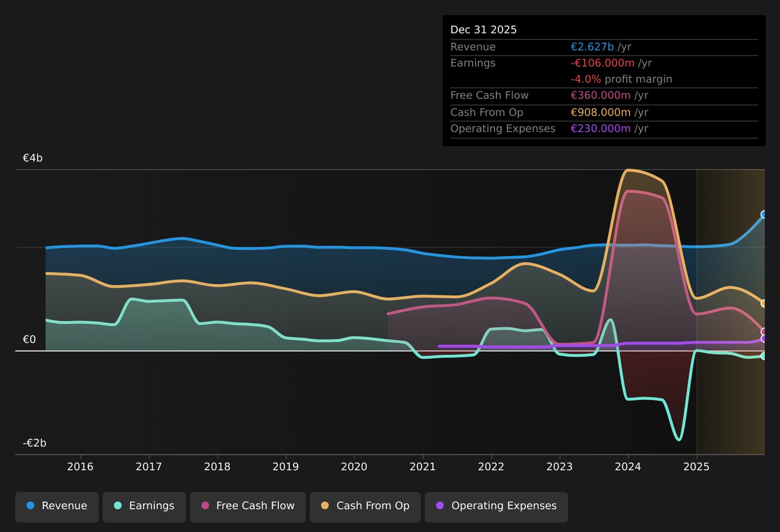Viewport: 780px width, 532px height.
Task: Click the -4.0% profit margin text
Action: [x=621, y=80]
